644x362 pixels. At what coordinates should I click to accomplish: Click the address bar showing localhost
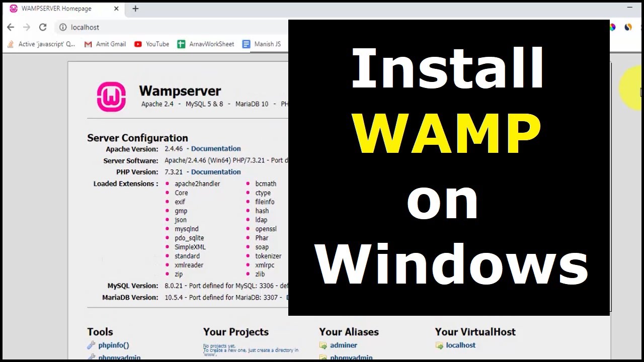(171, 27)
